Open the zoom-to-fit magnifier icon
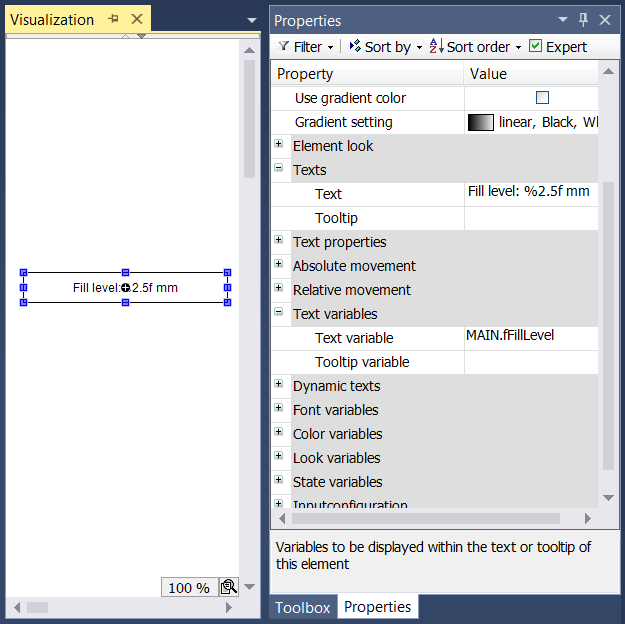This screenshot has width=625, height=624. click(x=229, y=587)
